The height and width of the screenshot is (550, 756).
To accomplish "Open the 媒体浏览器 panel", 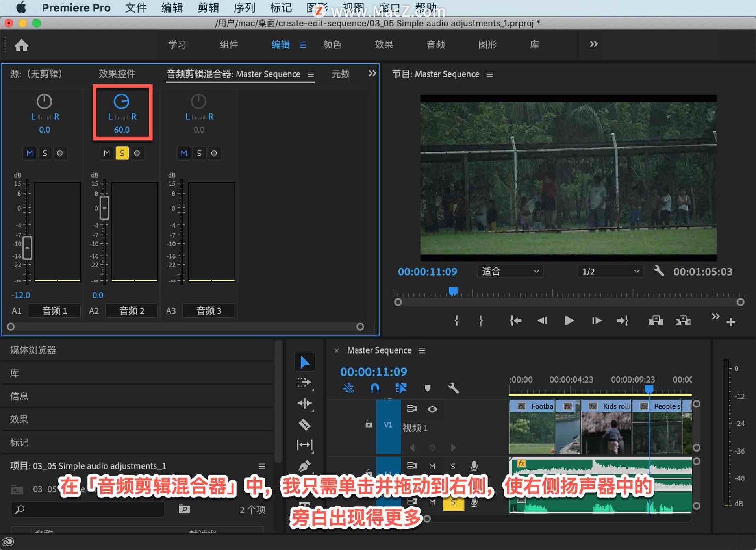I will (x=33, y=350).
